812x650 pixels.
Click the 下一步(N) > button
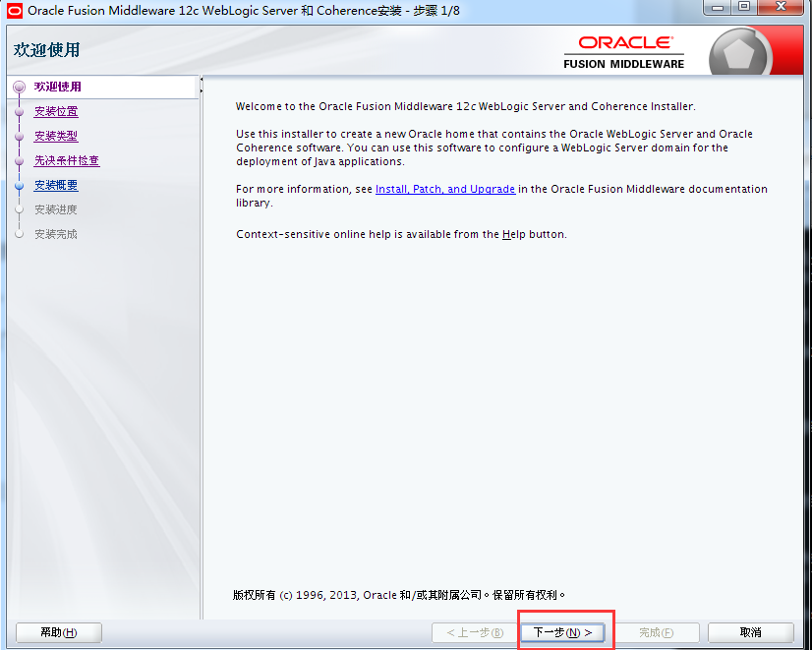[562, 632]
